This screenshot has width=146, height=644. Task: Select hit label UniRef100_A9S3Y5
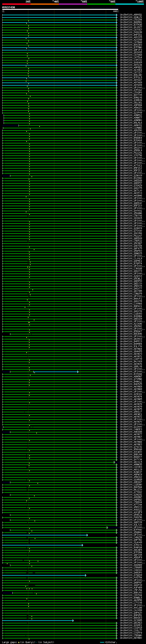pos(131,37)
